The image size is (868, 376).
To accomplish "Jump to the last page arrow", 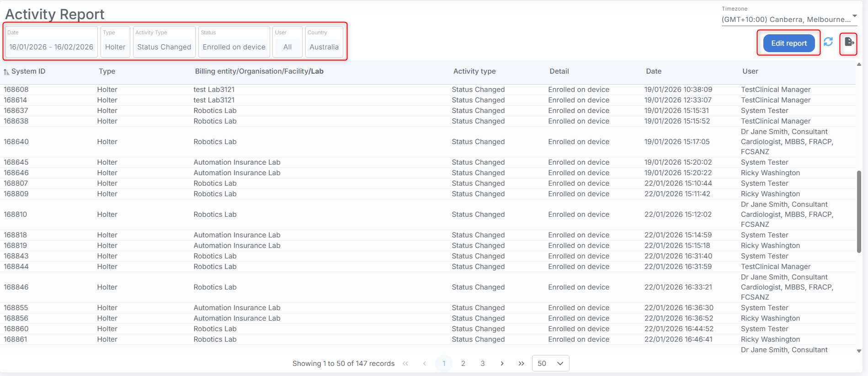I will point(521,363).
